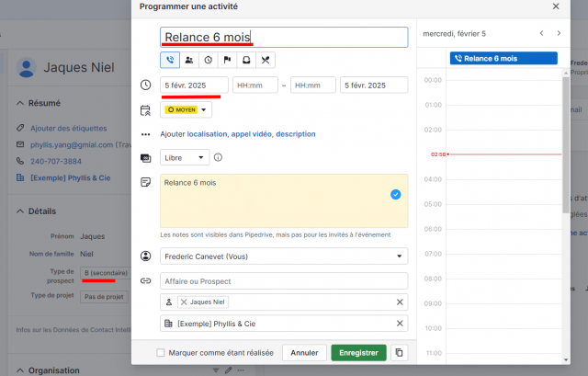
Task: Click the Affaire ou Prospect field
Action: (x=284, y=281)
